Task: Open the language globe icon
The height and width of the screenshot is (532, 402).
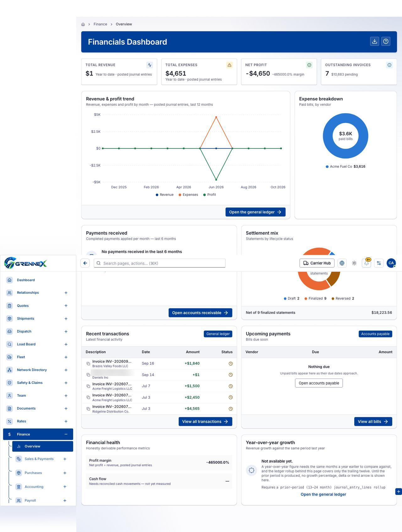Action: 342,263
